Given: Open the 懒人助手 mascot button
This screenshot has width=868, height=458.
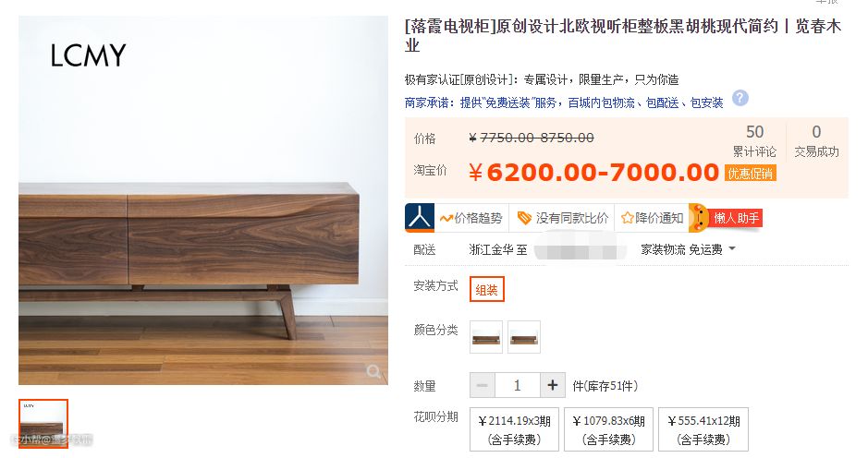Looking at the screenshot, I should point(727,217).
